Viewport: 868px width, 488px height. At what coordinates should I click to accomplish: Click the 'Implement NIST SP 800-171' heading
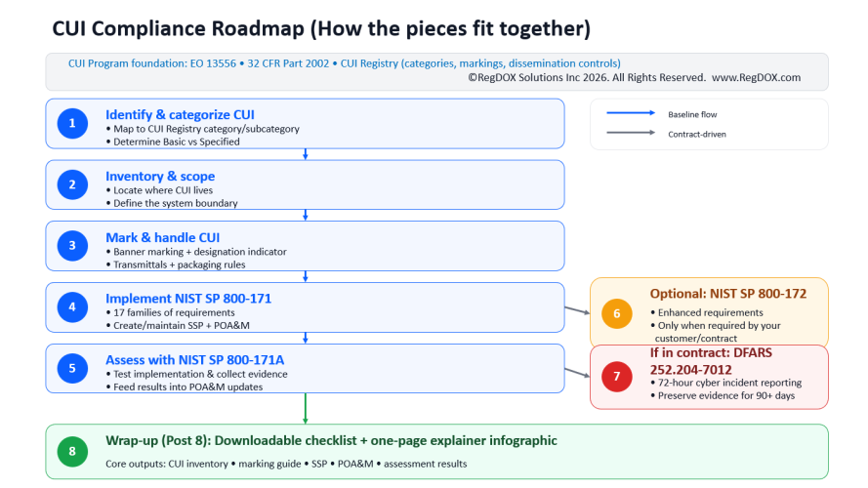pos(188,299)
